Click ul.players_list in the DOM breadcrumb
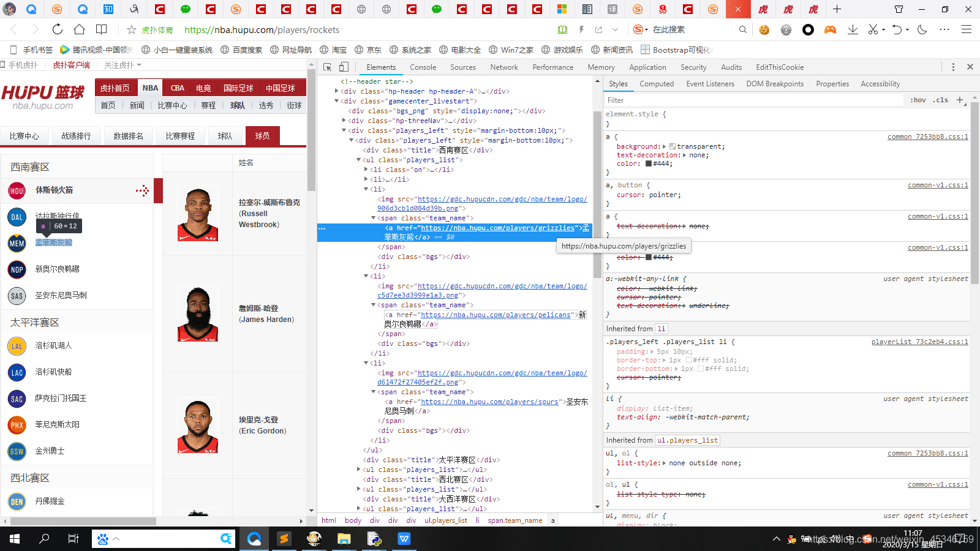This screenshot has width=980, height=551. (445, 520)
